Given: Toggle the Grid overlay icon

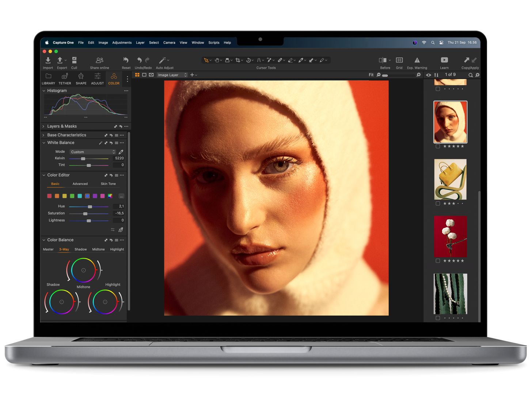Looking at the screenshot, I should pyautogui.click(x=399, y=60).
